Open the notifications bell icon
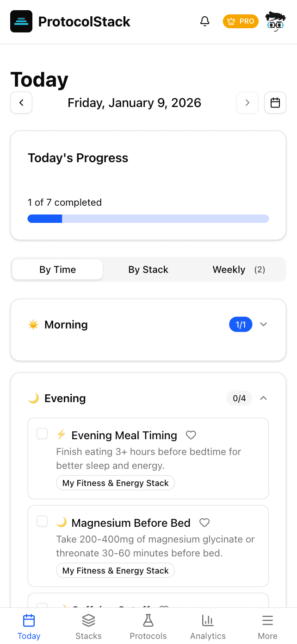The image size is (297, 644). coord(204,21)
